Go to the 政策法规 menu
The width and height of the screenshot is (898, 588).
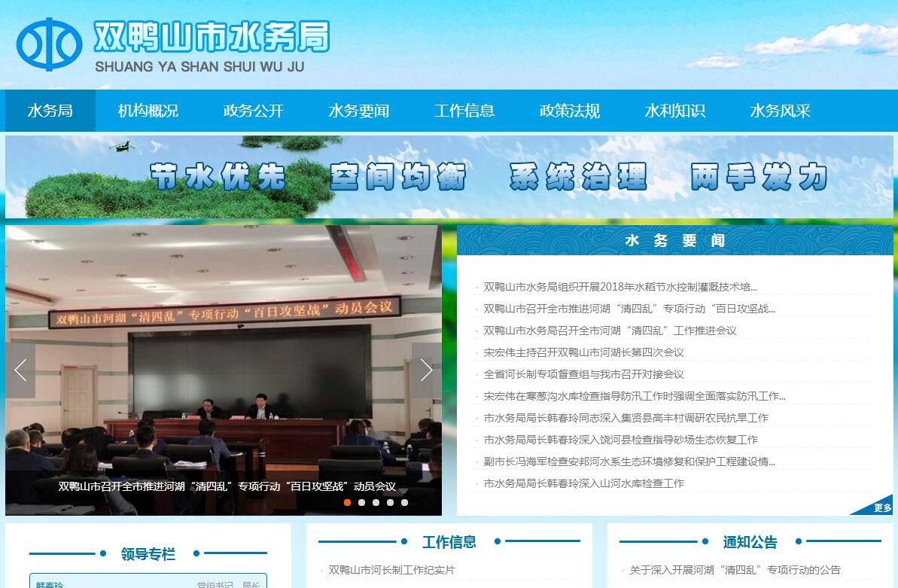click(x=570, y=111)
